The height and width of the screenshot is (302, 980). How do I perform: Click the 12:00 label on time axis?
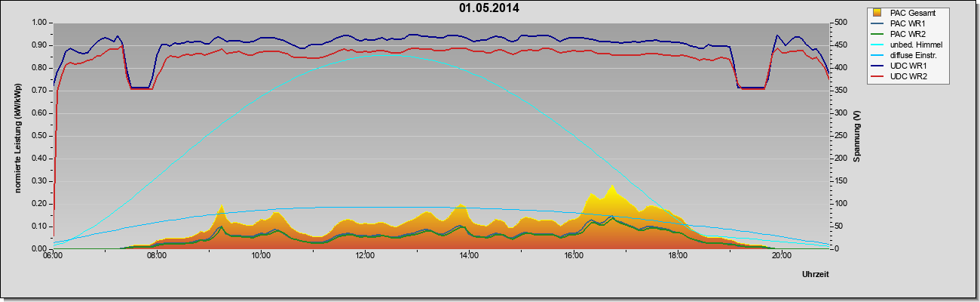click(365, 256)
